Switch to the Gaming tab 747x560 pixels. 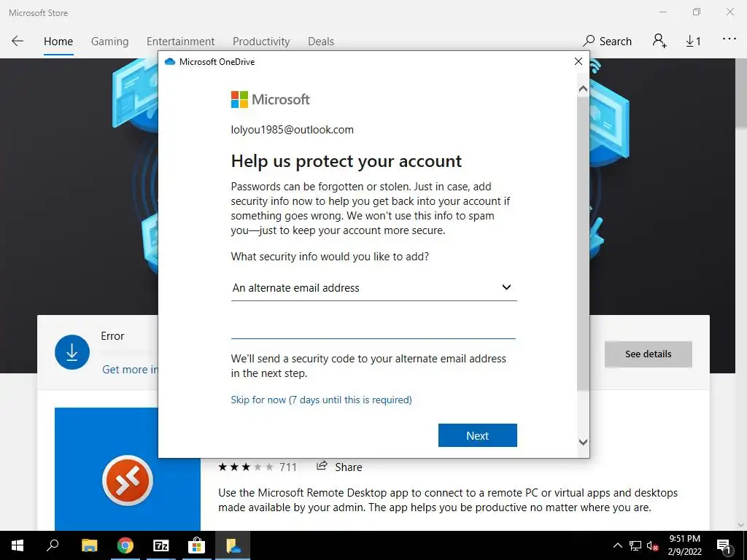109,42
